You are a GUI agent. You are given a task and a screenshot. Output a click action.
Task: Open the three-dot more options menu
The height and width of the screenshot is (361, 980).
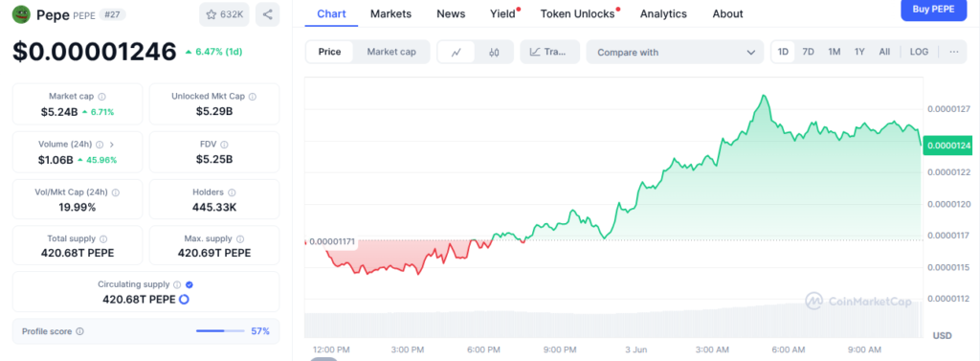pyautogui.click(x=954, y=52)
